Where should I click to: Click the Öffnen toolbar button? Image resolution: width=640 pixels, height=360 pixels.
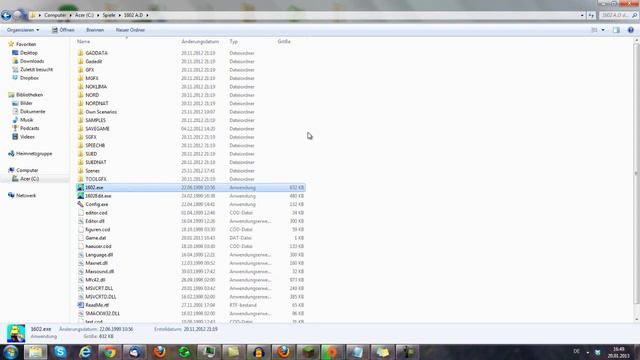(63, 30)
